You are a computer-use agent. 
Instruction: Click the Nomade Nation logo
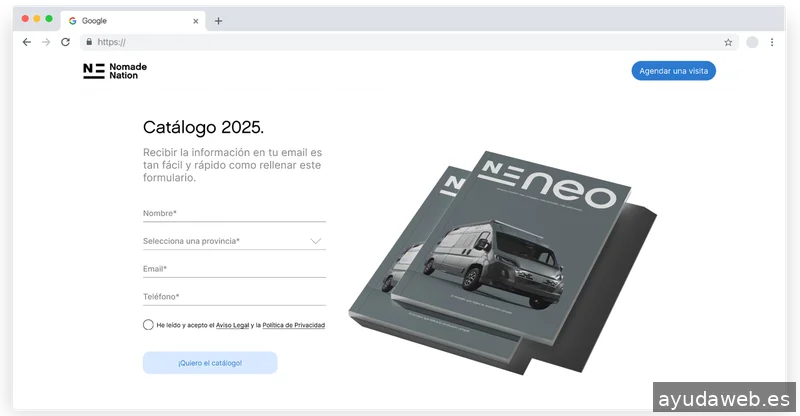[114, 71]
